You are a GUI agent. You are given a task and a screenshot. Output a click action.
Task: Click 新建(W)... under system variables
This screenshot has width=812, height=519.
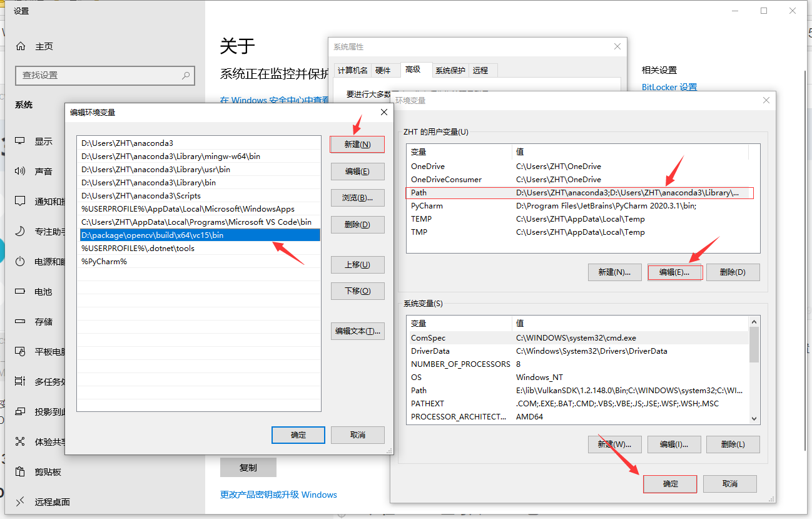point(614,444)
